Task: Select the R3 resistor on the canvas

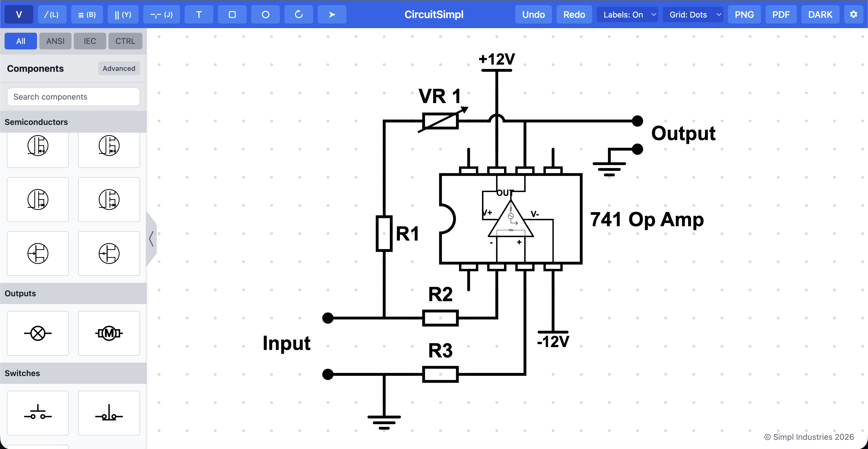Action: [440, 374]
